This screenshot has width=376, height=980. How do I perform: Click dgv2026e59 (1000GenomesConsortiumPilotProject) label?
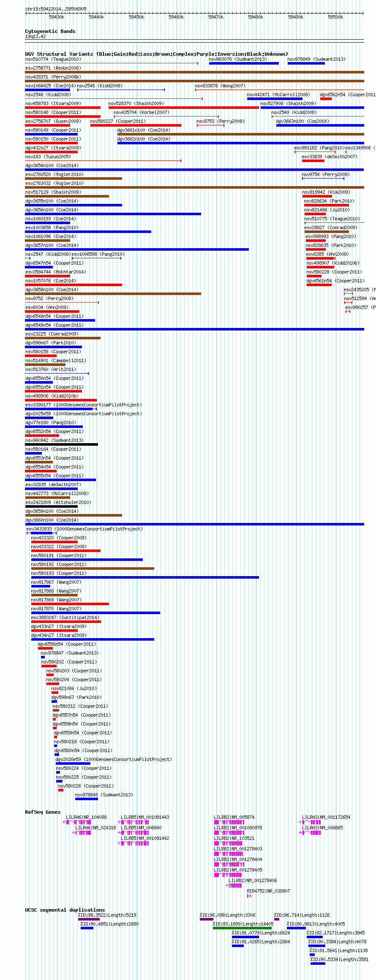tap(114, 759)
